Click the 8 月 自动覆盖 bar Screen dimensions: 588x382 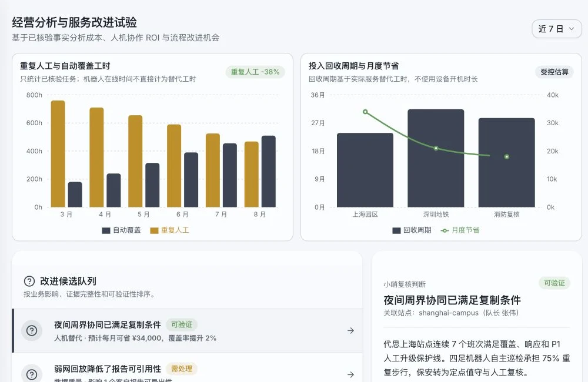point(269,172)
